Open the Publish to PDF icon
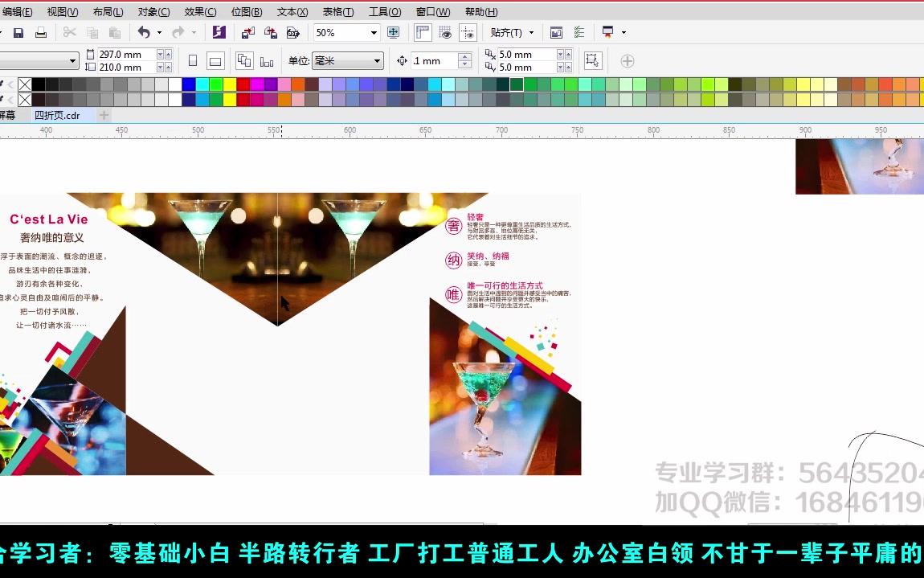The image size is (924, 578). point(293,32)
